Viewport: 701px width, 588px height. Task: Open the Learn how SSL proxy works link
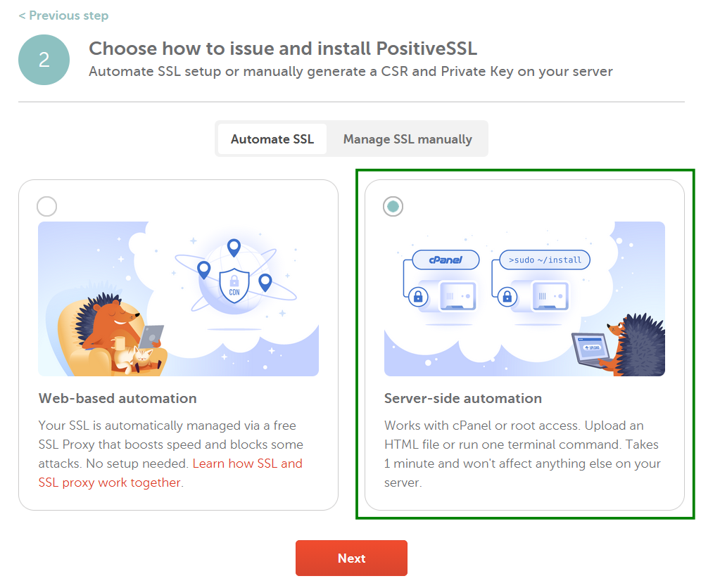coord(247,464)
